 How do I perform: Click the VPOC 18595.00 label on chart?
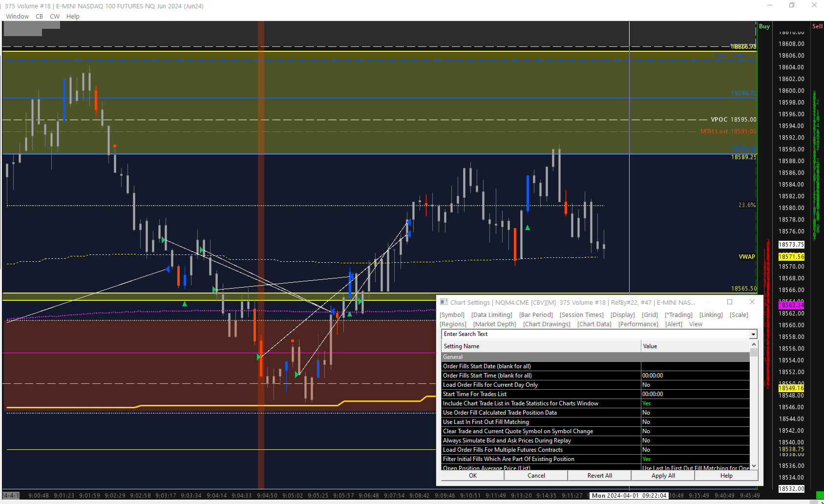tap(734, 120)
